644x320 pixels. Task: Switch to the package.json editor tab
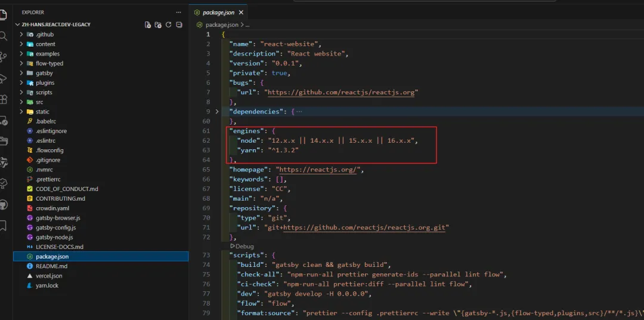click(218, 13)
